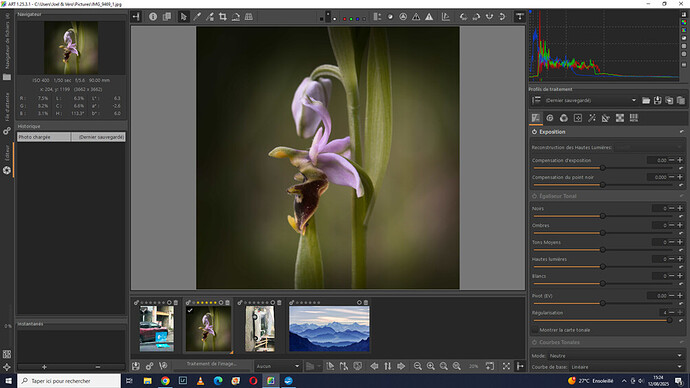The height and width of the screenshot is (388, 690).
Task: Zoom out using the minus magnifier
Action: 418,366
